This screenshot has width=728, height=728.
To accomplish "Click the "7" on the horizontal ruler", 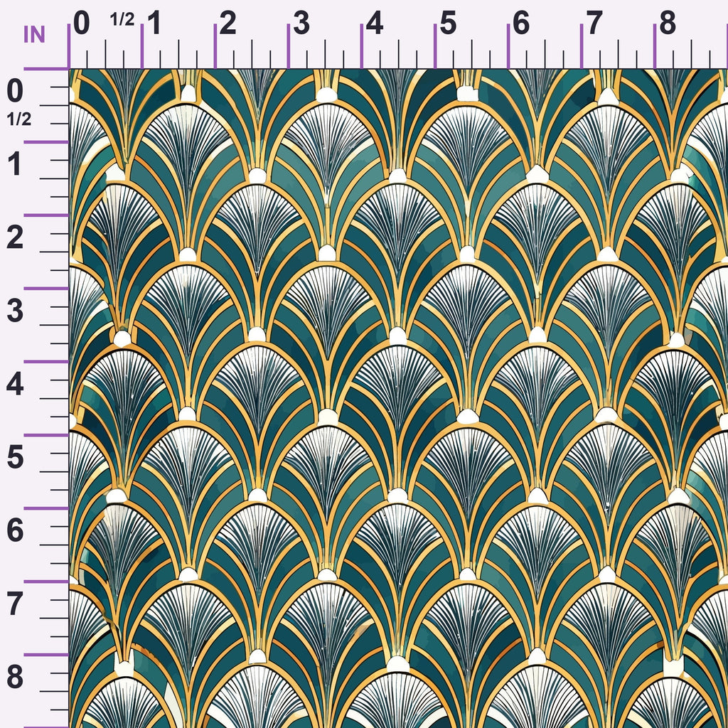I will tap(594, 23).
